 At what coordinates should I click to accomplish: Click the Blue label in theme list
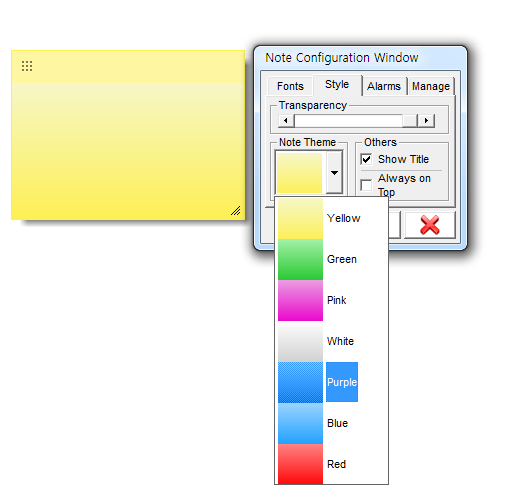337,423
